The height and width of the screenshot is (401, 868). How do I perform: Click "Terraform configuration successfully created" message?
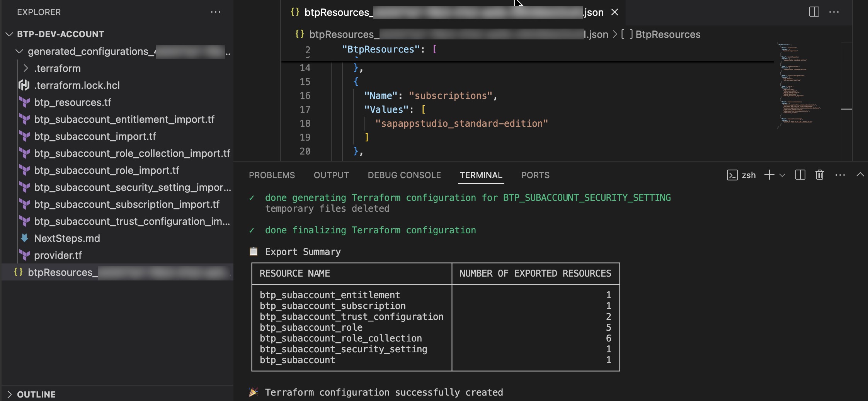384,392
